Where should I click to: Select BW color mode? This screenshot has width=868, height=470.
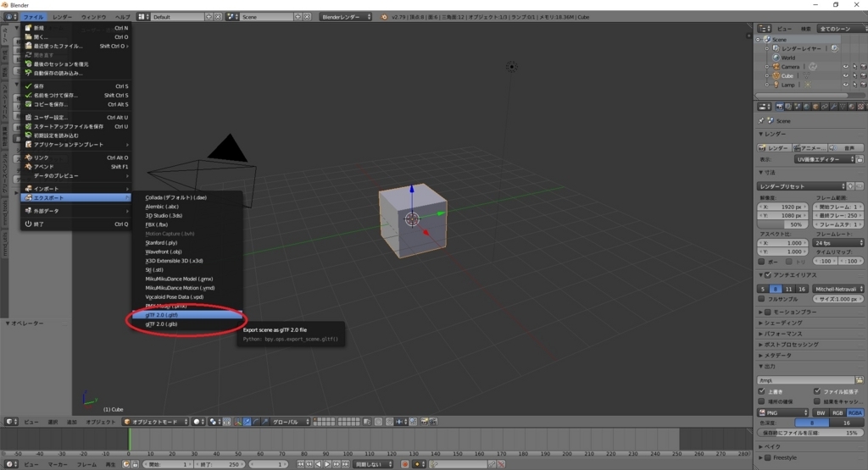pyautogui.click(x=821, y=413)
